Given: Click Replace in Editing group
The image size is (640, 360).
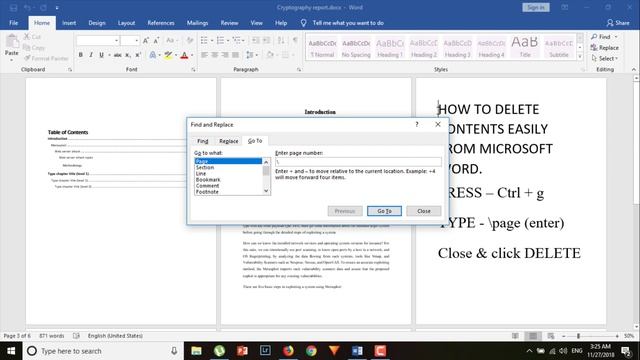Looking at the screenshot, I should point(604,48).
